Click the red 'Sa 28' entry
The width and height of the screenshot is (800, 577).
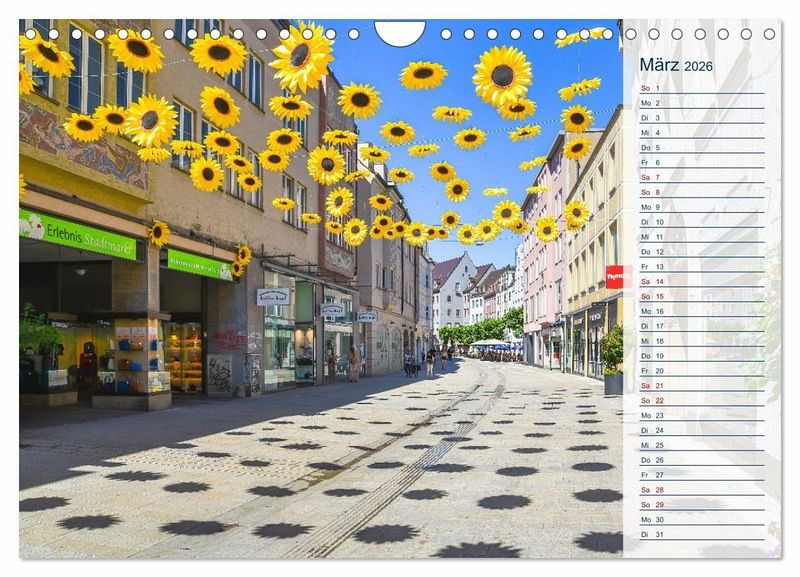point(702,490)
